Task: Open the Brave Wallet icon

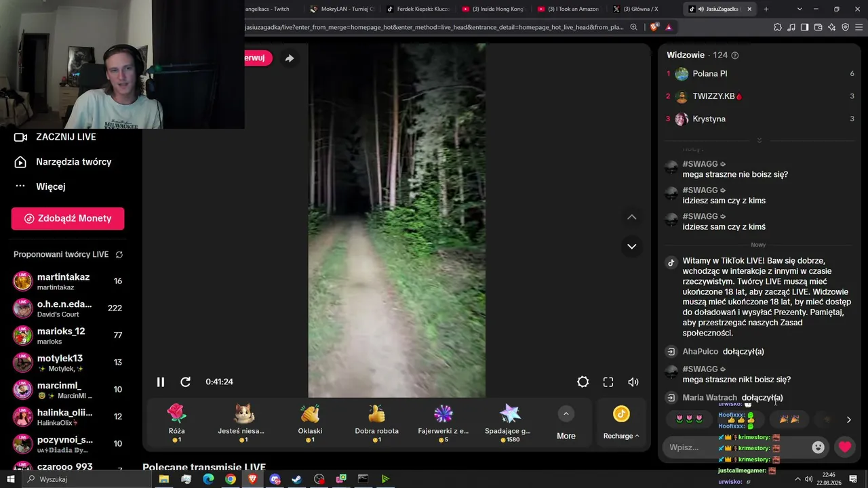Action: pyautogui.click(x=818, y=27)
